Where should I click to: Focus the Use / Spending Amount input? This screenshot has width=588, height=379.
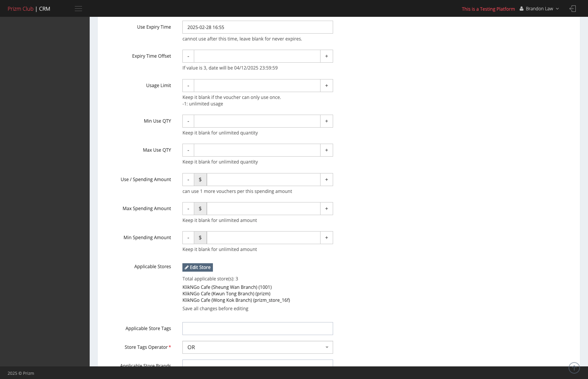(x=263, y=180)
